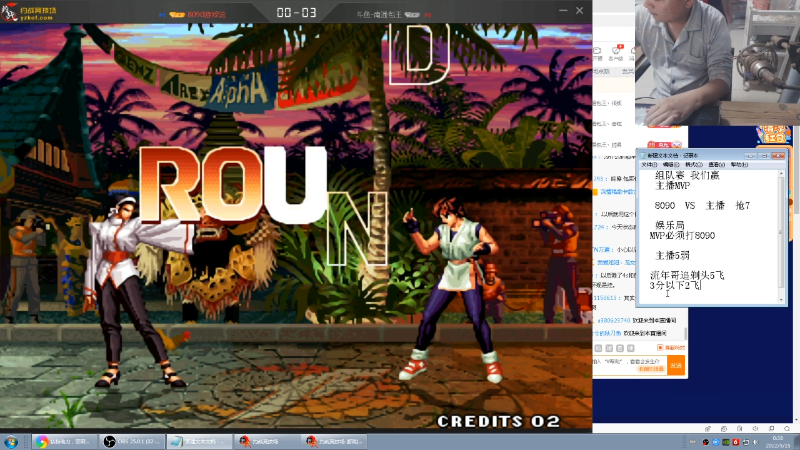The width and height of the screenshot is (800, 450).
Task: Click the text line '主播5弱' in Notepad
Action: (672, 256)
